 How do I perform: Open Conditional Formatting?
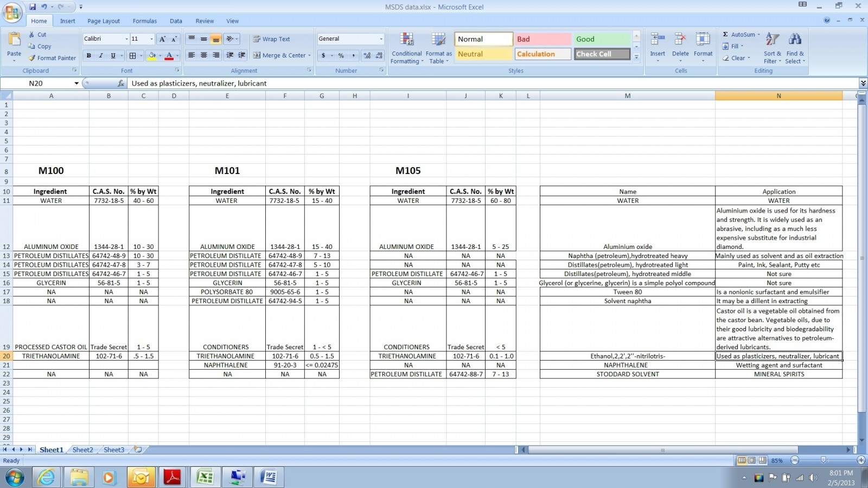tap(407, 48)
